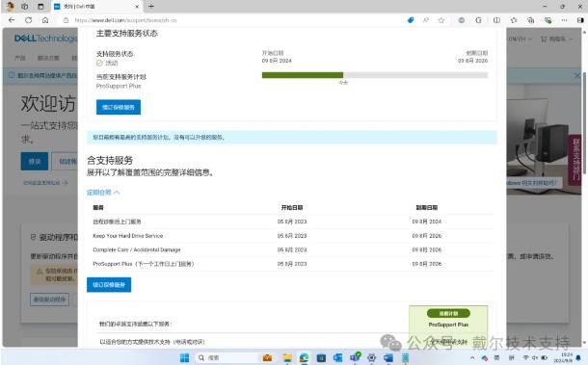Close the blue info banner with X

point(577,76)
